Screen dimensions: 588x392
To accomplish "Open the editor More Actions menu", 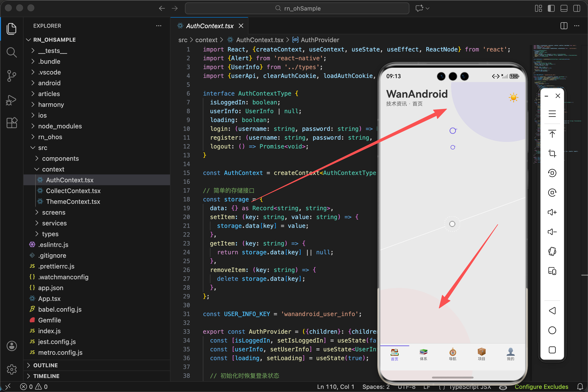I will 577,26.
